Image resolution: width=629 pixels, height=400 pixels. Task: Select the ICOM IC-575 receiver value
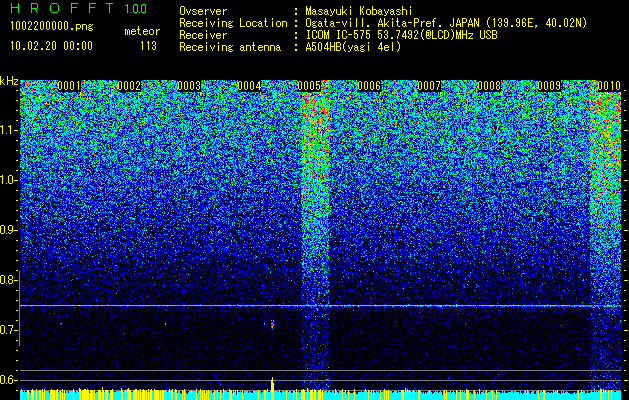click(x=401, y=36)
